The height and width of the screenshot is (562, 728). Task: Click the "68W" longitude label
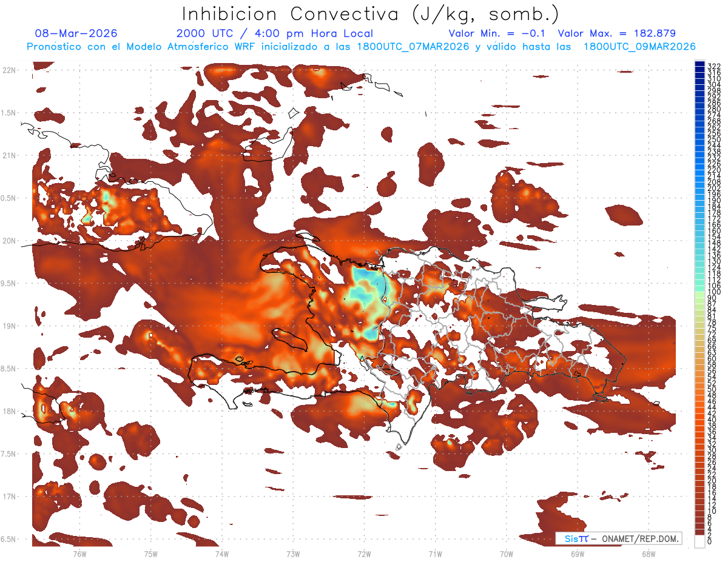point(648,554)
